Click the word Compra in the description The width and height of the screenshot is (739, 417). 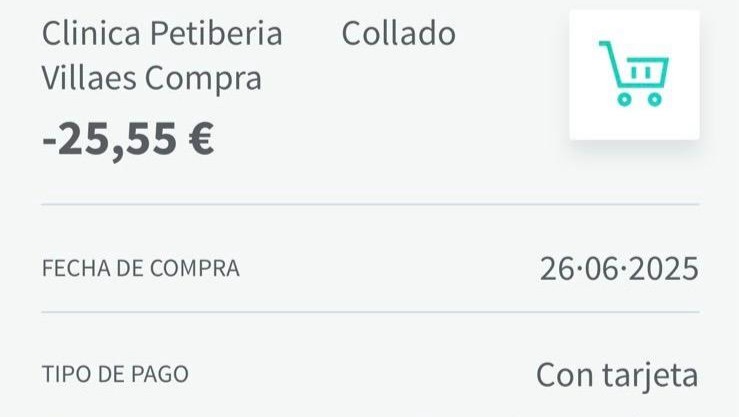(203, 79)
